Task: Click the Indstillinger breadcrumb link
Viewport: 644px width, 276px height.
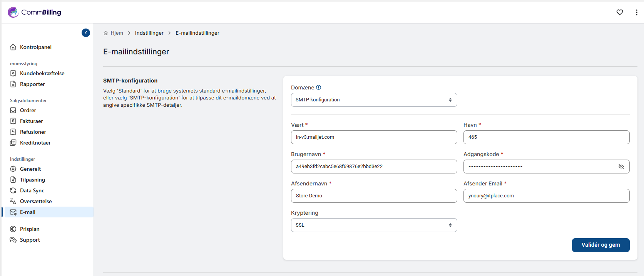Action: [x=149, y=33]
